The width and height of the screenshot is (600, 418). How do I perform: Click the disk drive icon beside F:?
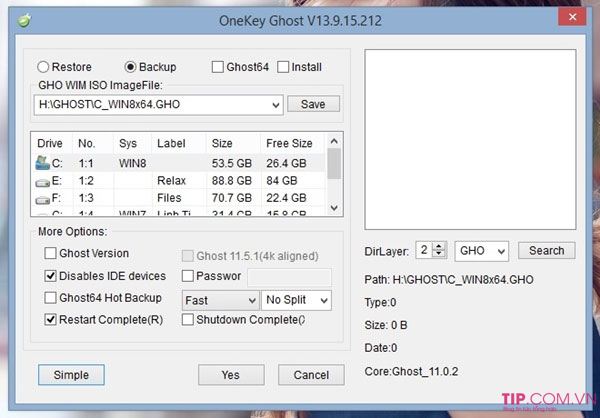click(x=42, y=200)
